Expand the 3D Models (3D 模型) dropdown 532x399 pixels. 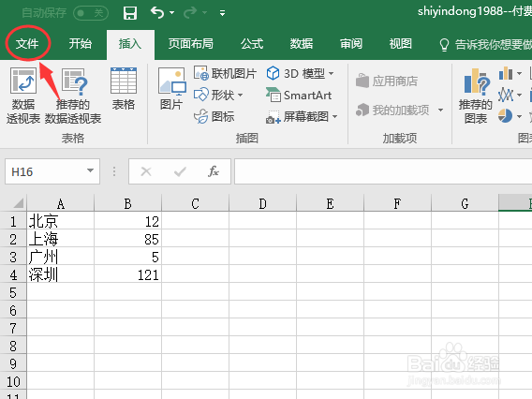[x=332, y=73]
